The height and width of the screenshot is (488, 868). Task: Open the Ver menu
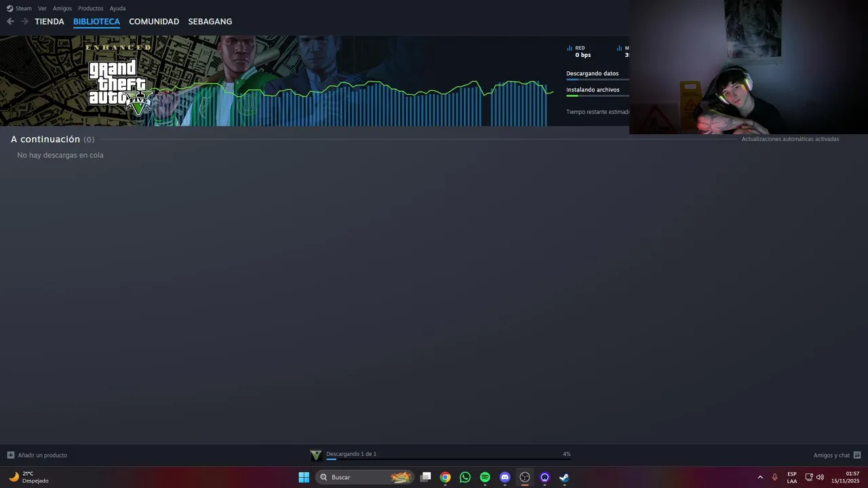(42, 8)
